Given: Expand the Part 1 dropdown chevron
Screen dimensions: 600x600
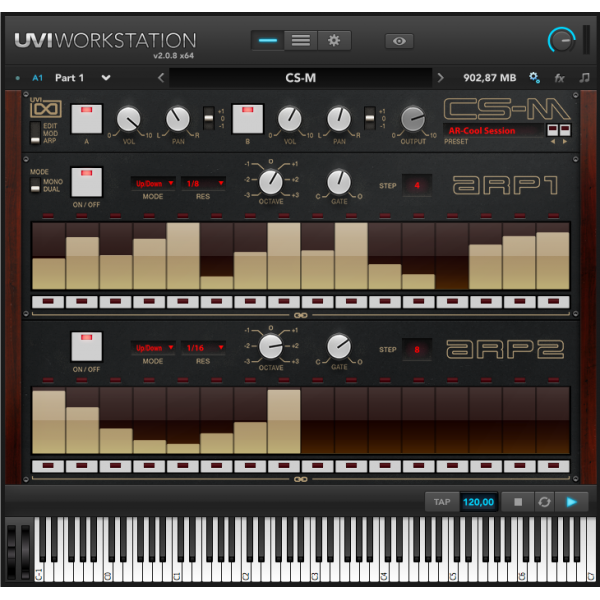Looking at the screenshot, I should pos(106,78).
